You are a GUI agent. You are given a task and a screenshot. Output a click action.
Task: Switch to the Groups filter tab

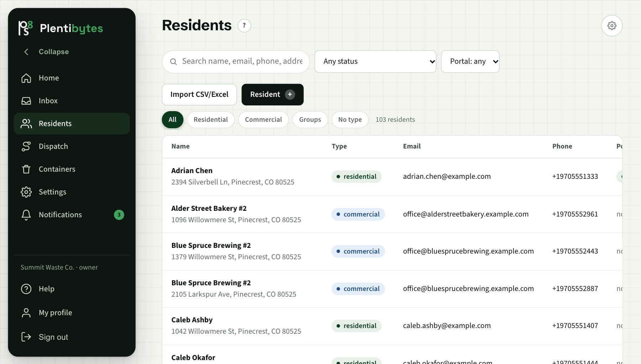pyautogui.click(x=310, y=120)
